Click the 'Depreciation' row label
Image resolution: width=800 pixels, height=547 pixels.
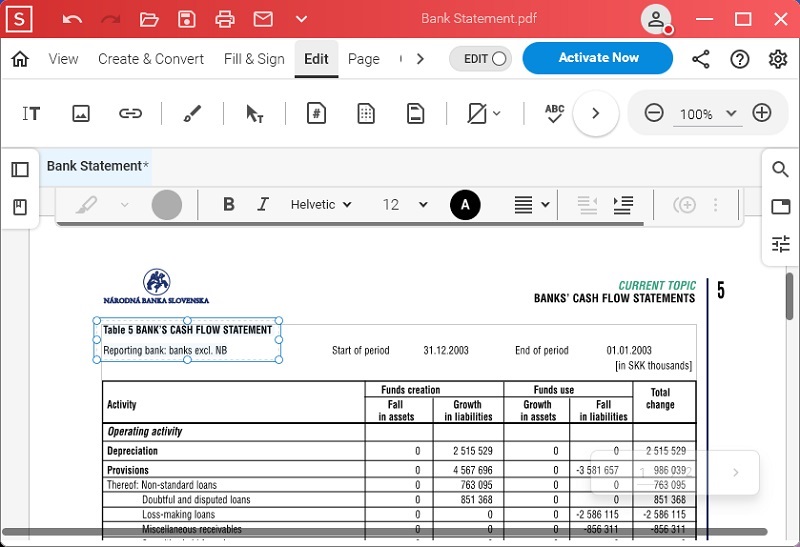(132, 451)
